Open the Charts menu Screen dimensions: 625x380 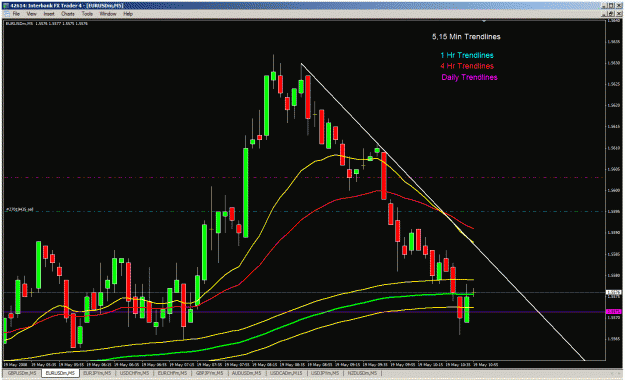pos(68,14)
